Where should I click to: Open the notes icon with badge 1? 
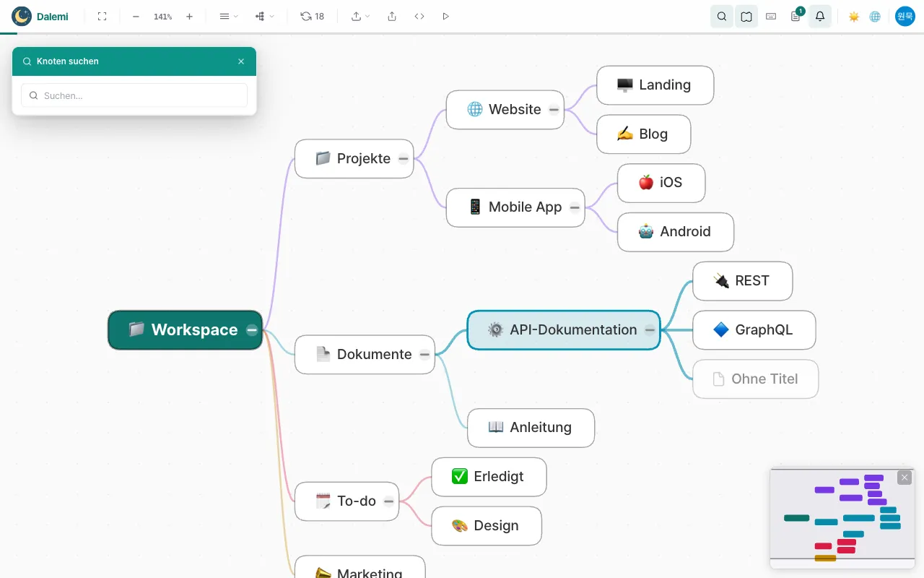[796, 16]
